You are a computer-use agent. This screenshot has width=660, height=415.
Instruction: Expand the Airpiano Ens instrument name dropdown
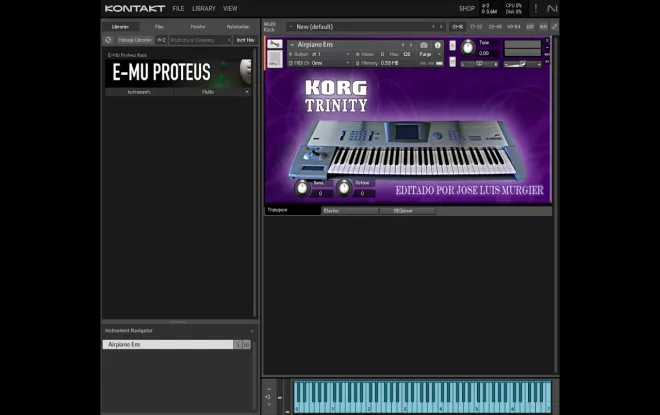pos(292,45)
